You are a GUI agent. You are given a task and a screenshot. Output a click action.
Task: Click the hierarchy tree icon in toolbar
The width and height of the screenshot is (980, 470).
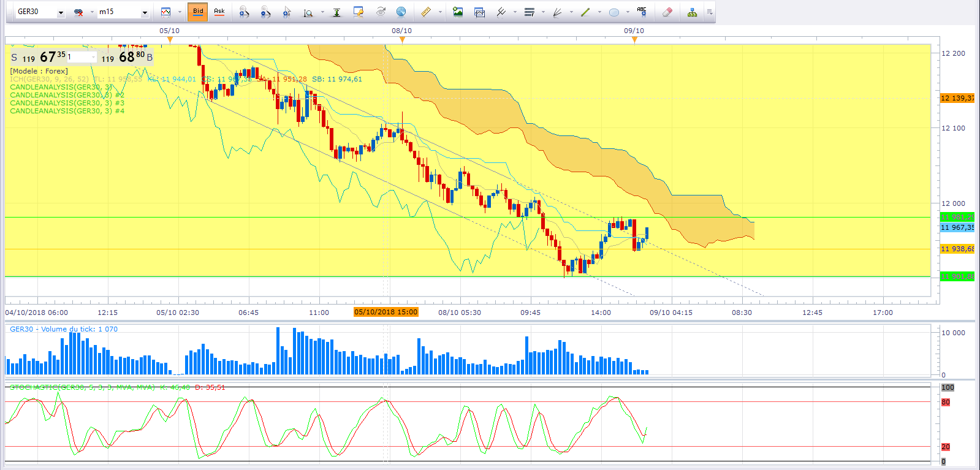click(692, 12)
